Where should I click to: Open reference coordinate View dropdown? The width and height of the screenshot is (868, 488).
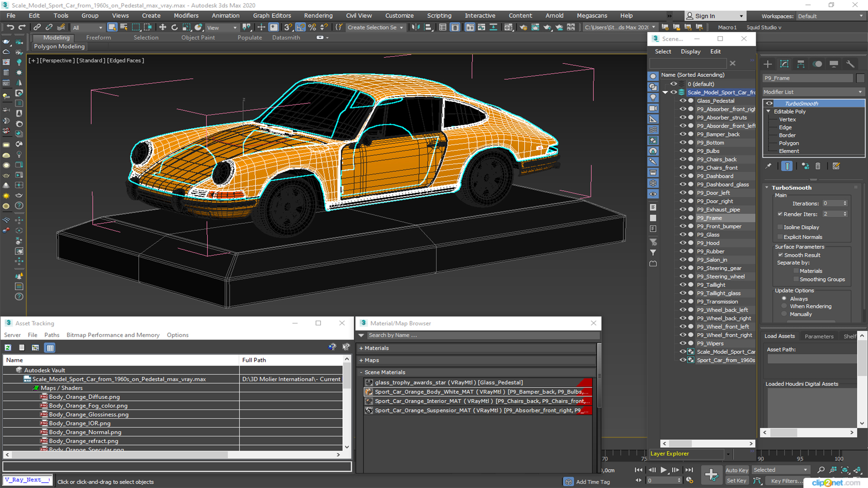[222, 28]
